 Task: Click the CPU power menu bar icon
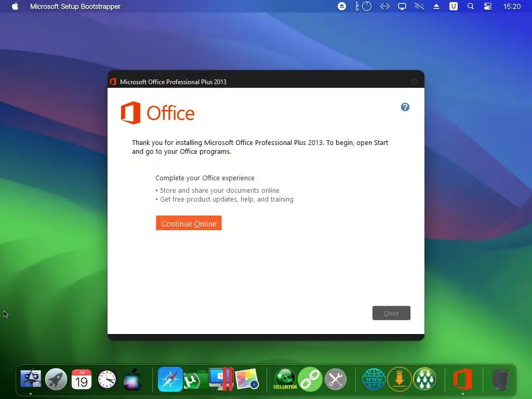(363, 6)
